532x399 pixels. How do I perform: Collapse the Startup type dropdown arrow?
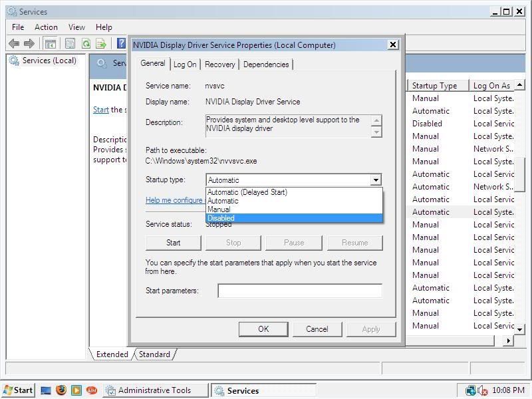[376, 180]
